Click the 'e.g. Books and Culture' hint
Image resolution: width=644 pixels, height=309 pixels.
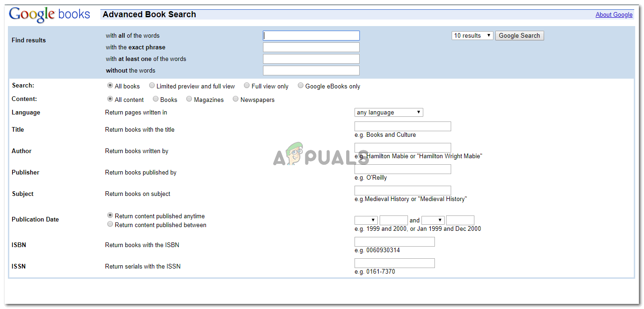tap(385, 135)
